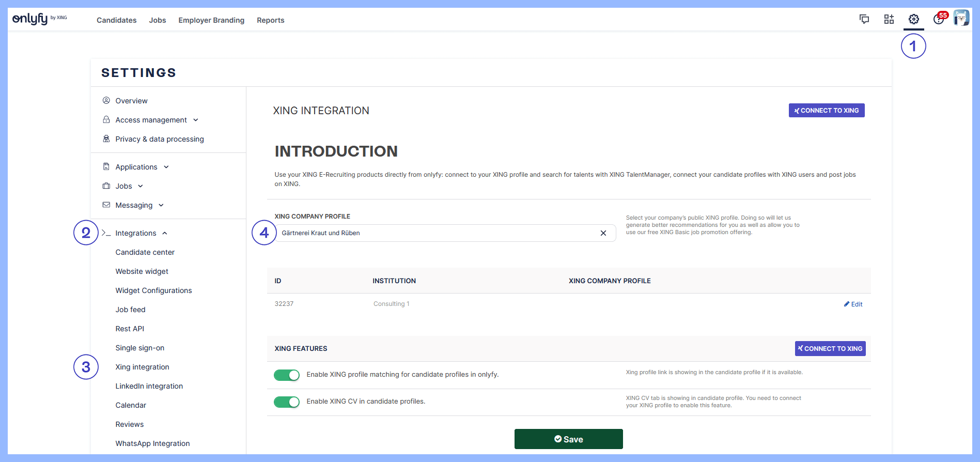Open the Employer Branding menu
The image size is (980, 462).
(211, 20)
